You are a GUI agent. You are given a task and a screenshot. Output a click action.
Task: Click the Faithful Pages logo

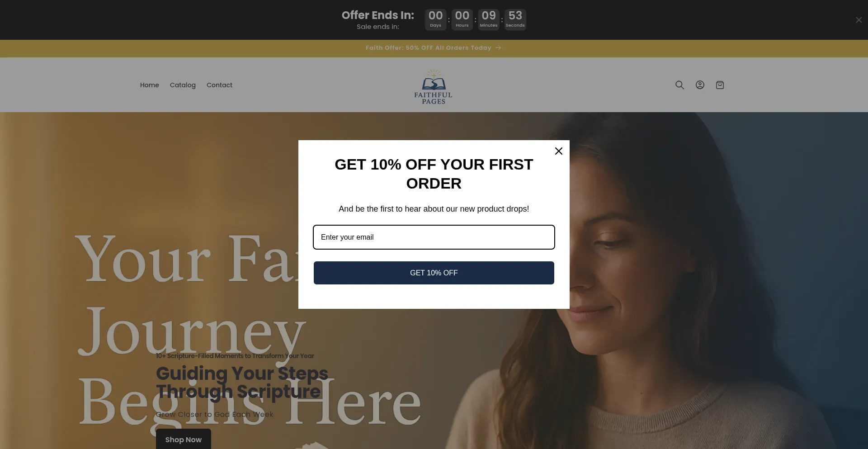pos(434,86)
